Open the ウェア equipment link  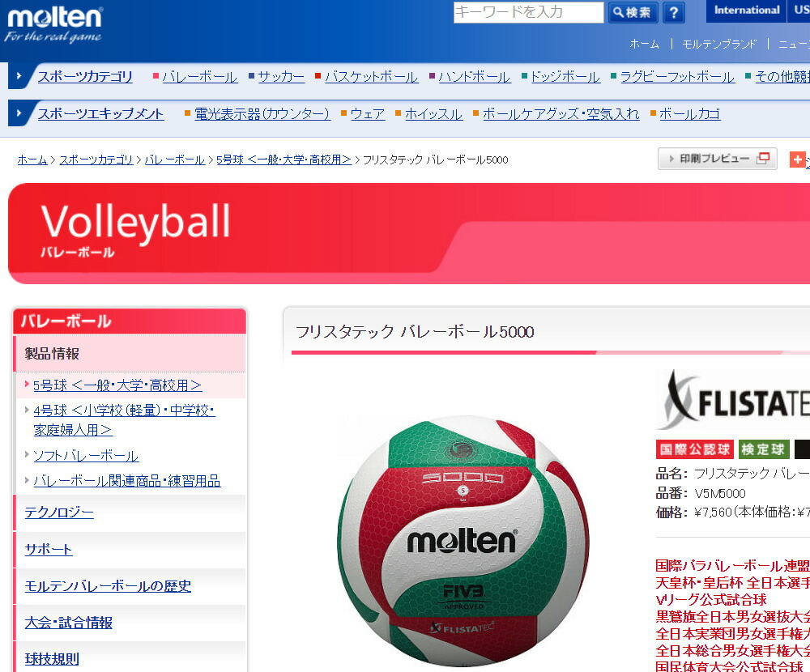click(x=368, y=114)
